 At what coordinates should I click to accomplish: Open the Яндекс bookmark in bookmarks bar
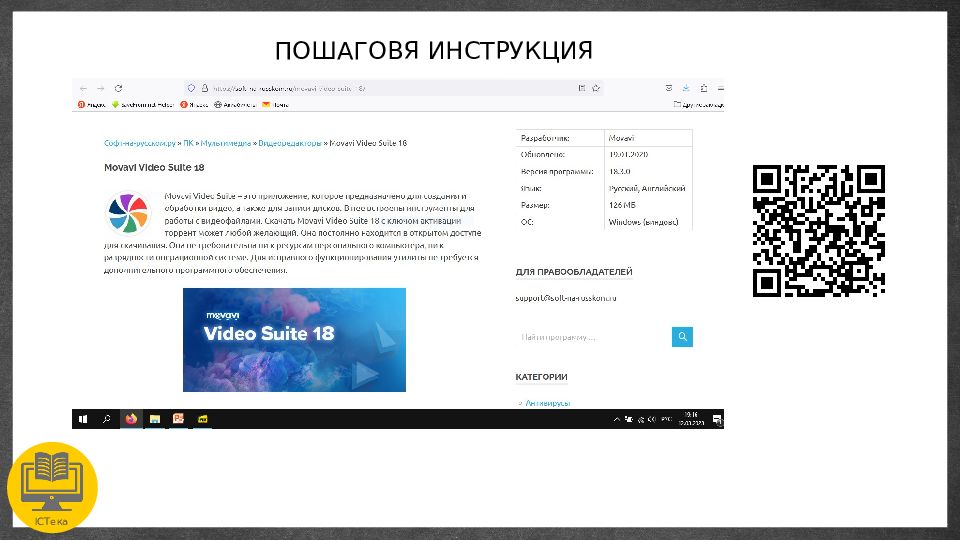pyautogui.click(x=92, y=104)
